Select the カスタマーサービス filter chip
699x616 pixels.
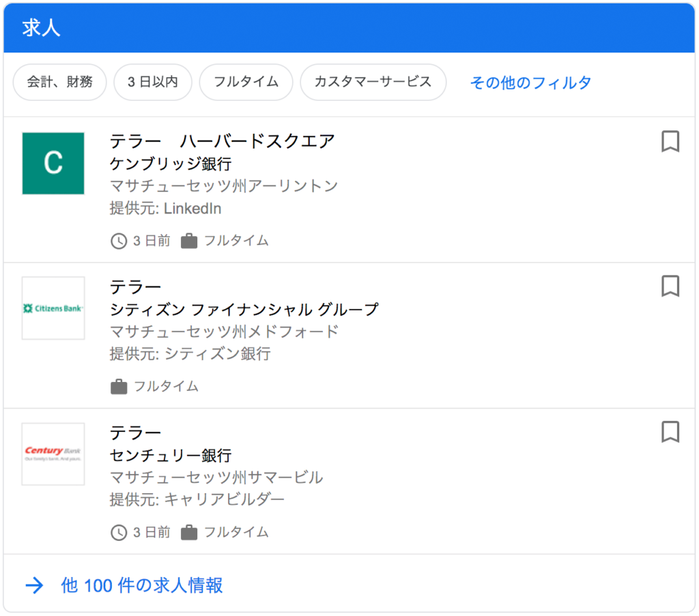tap(373, 82)
